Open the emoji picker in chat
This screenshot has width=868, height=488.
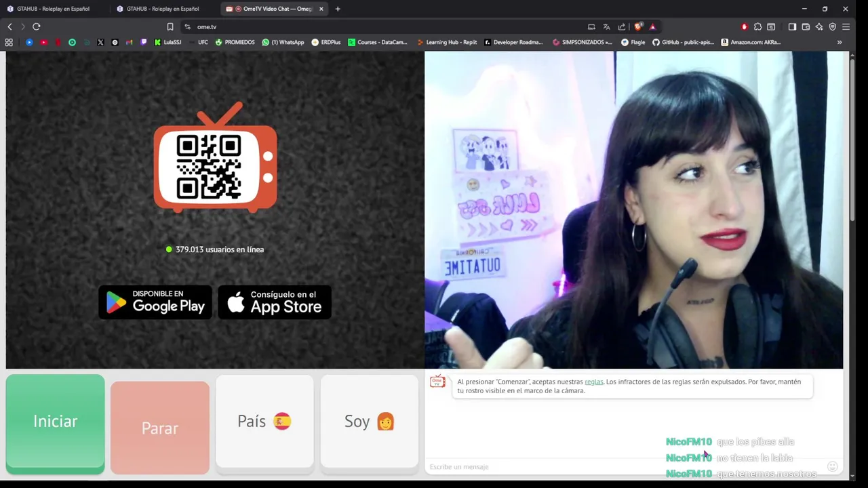(833, 466)
